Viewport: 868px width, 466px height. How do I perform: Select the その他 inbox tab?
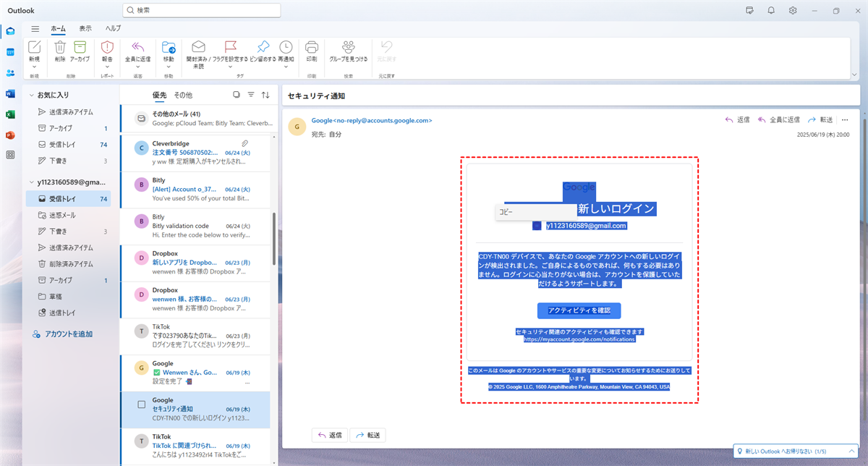pyautogui.click(x=183, y=95)
